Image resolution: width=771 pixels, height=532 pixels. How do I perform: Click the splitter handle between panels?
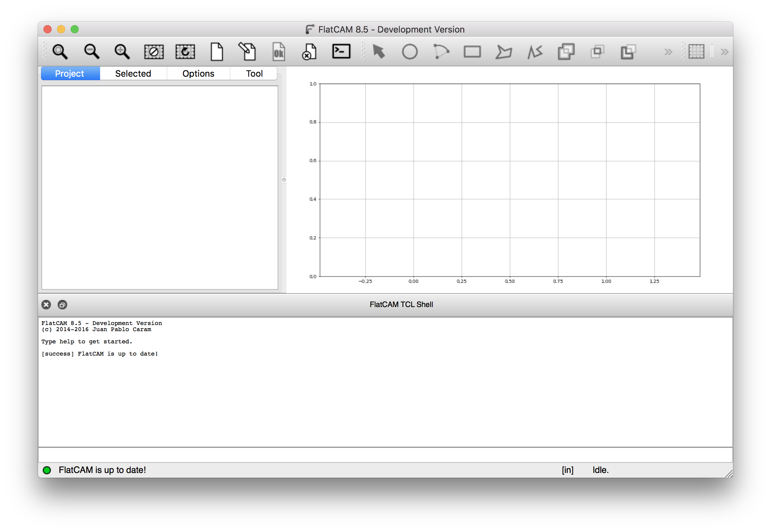[284, 180]
